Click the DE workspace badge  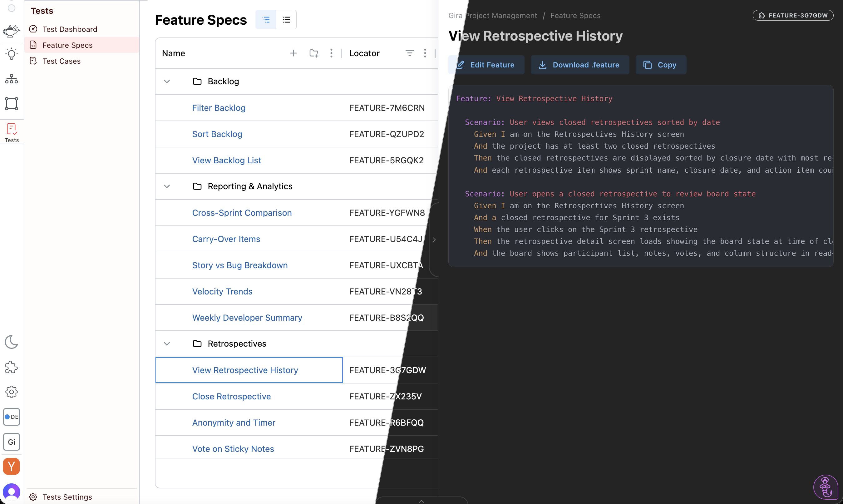coord(12,417)
